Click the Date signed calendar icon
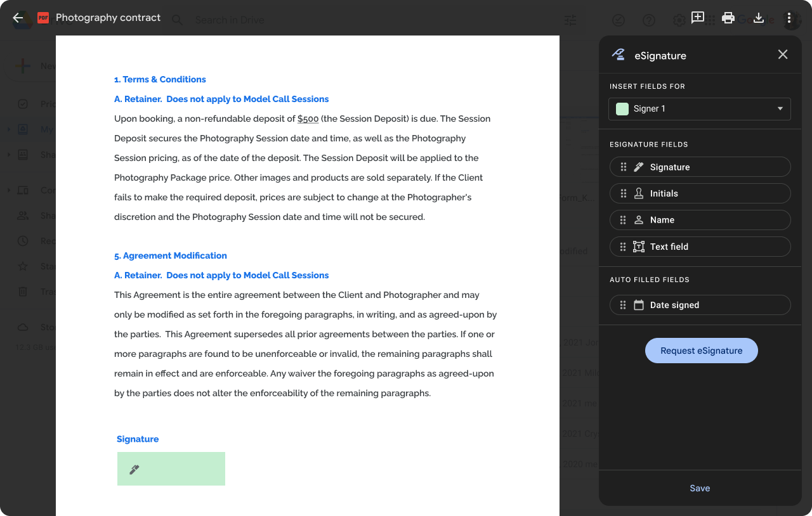Image resolution: width=812 pixels, height=516 pixels. coord(639,305)
